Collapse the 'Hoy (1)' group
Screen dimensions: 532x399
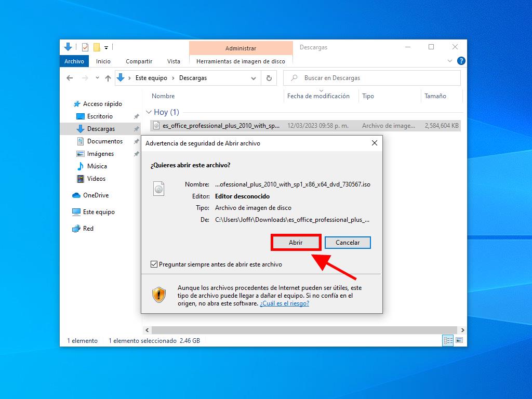(x=149, y=112)
